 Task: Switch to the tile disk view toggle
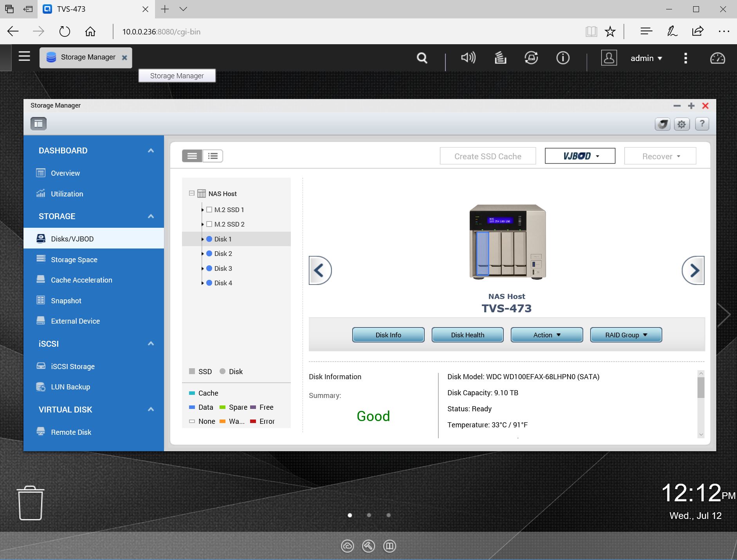tap(192, 156)
